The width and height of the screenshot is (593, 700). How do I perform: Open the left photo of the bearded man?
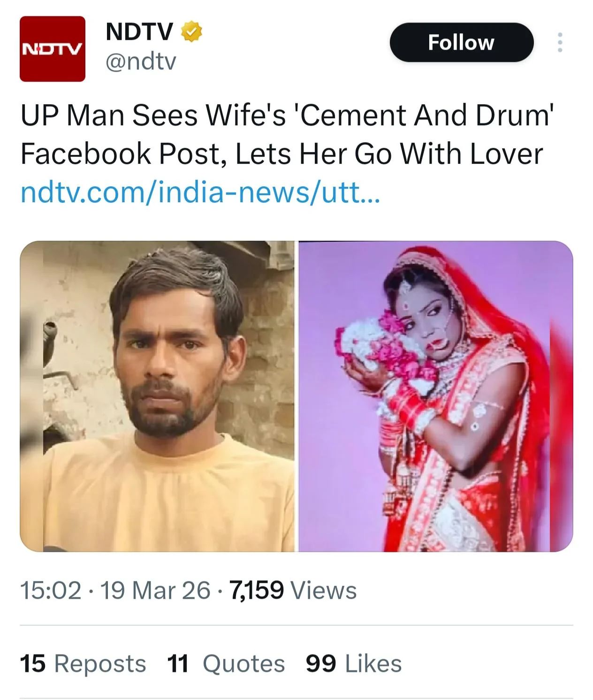(157, 396)
